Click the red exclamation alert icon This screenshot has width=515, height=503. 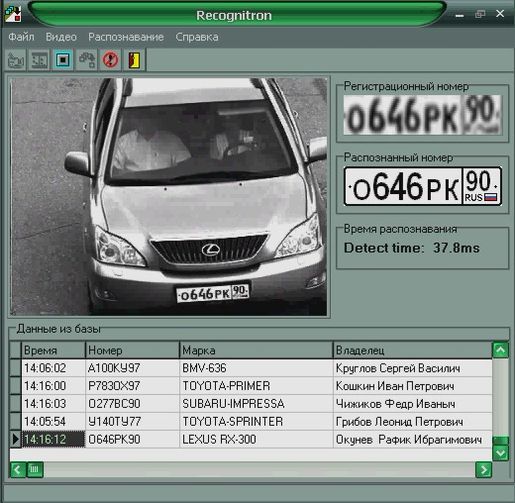(x=110, y=60)
